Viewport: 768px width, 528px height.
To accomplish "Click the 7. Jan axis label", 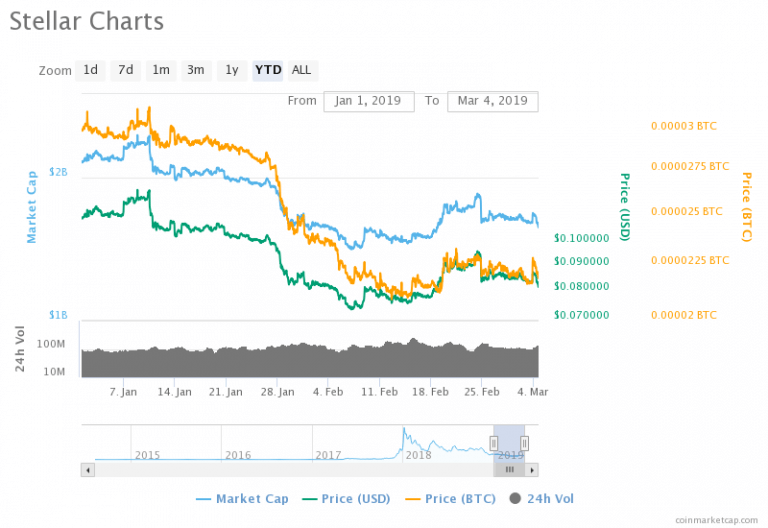I will click(x=123, y=392).
